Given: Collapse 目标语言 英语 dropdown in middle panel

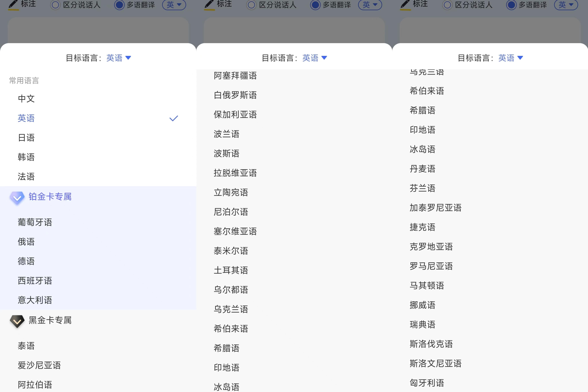Looking at the screenshot, I should 315,58.
